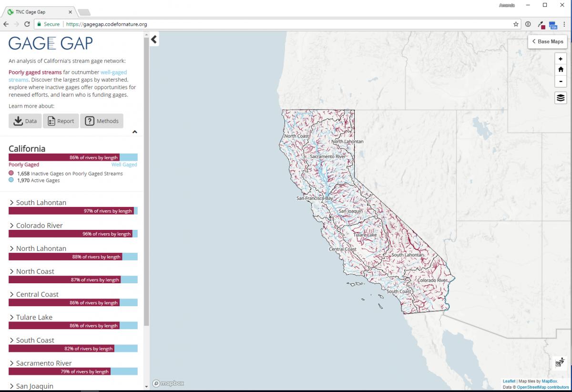Click the North Coast map label
572x392 pixels.
(x=296, y=136)
